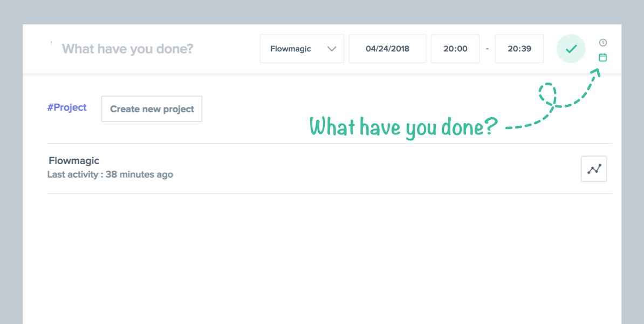The width and height of the screenshot is (644, 324).
Task: Click 'Last activity : 38 minutes ago' text
Action: click(110, 174)
